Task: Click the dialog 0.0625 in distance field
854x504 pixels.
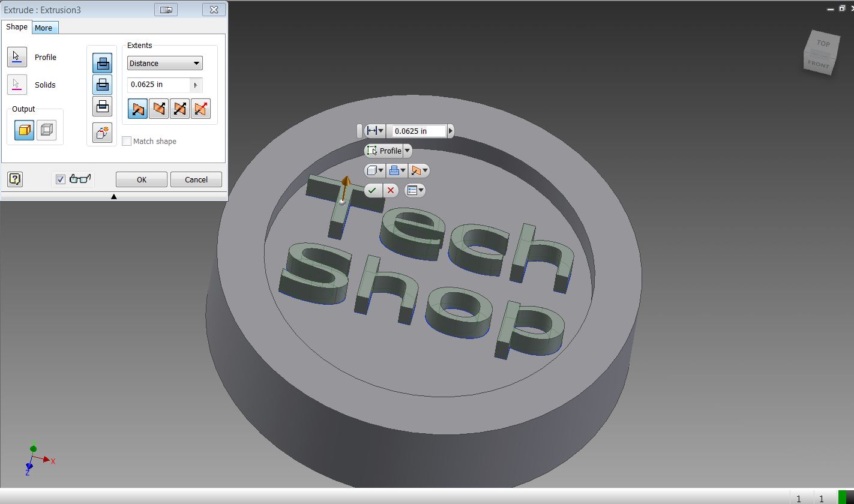Action: point(158,85)
